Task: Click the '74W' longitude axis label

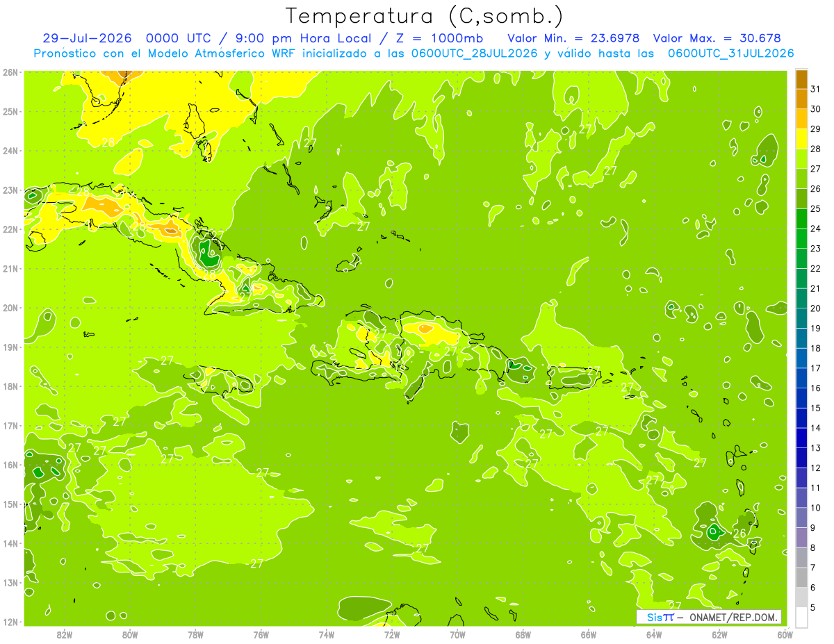Action: tap(326, 634)
